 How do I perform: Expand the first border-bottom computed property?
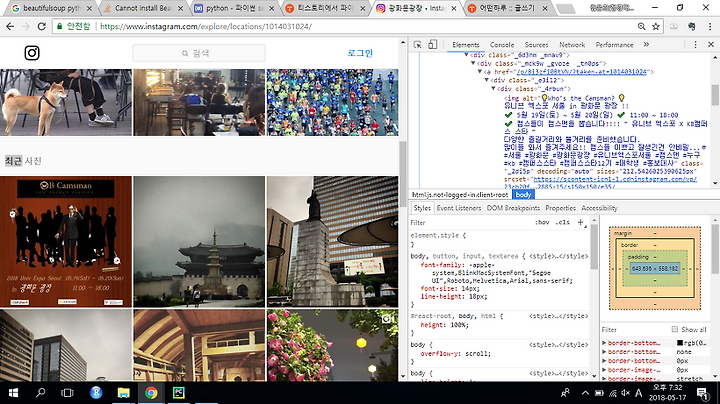point(604,343)
